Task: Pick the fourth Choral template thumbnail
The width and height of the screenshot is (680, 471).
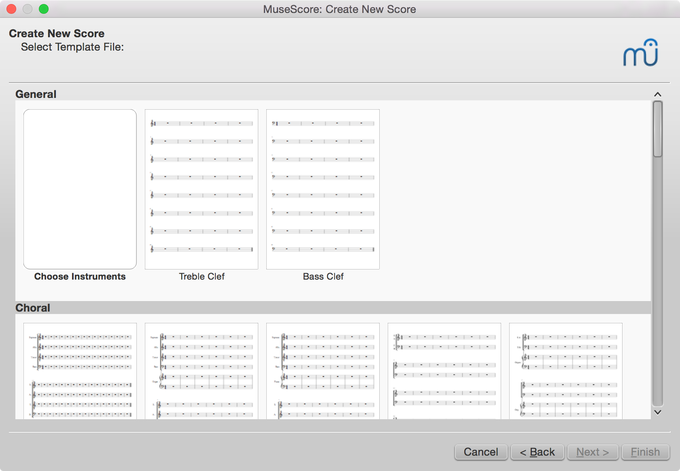Action: tap(444, 371)
